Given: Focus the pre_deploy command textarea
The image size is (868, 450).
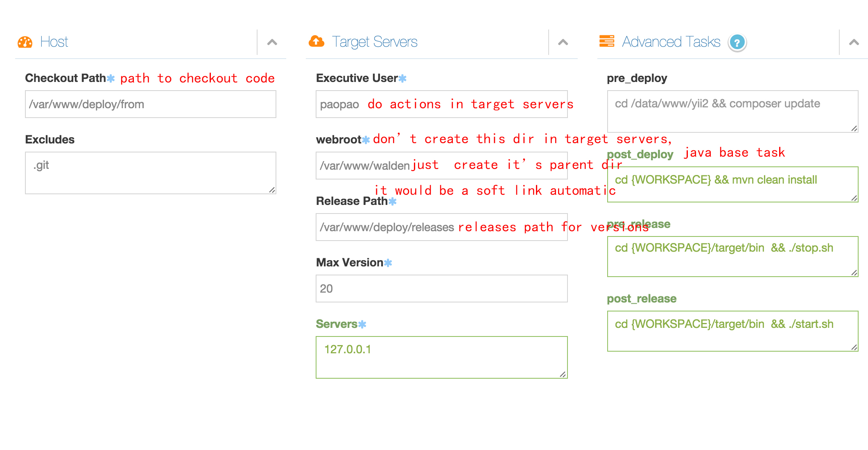Looking at the screenshot, I should coord(732,111).
